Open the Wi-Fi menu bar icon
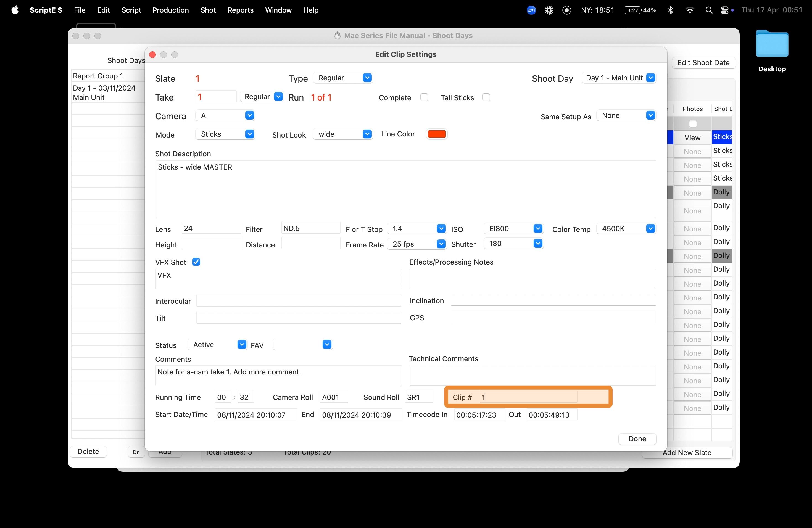Image resolution: width=812 pixels, height=528 pixels. [690, 10]
